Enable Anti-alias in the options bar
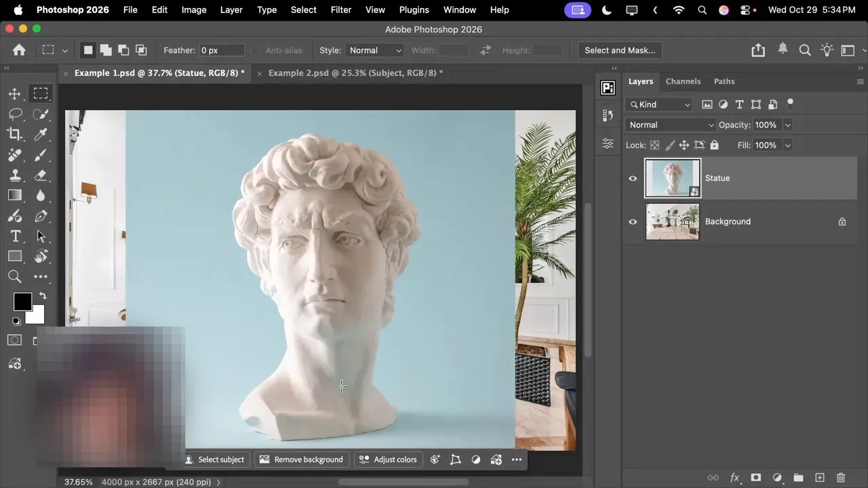Viewport: 868px width, 488px height. click(255, 50)
